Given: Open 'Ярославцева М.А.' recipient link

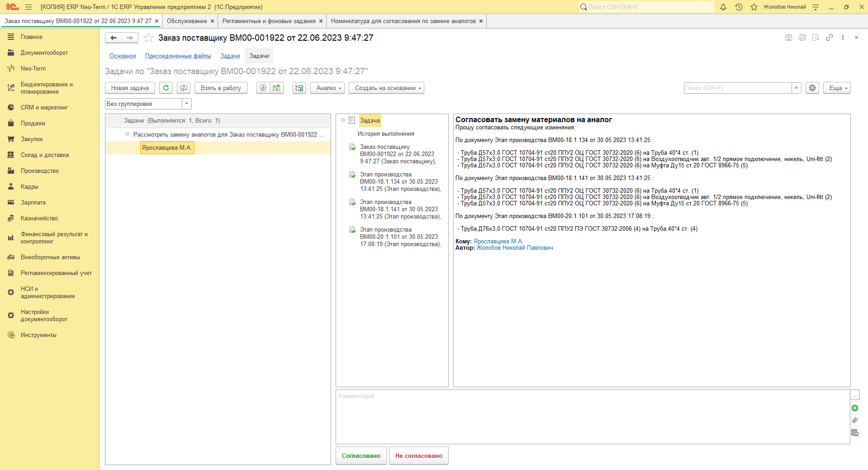Looking at the screenshot, I should pos(498,242).
